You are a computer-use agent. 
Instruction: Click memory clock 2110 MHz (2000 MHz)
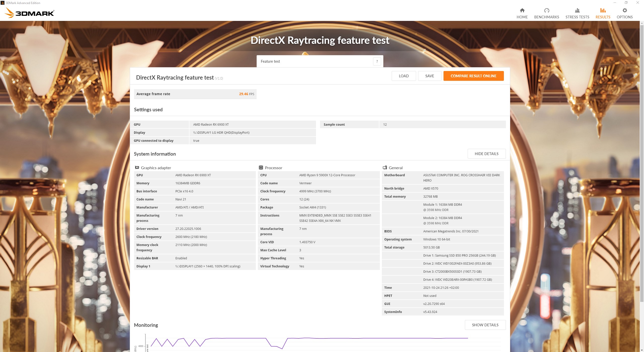coord(191,245)
